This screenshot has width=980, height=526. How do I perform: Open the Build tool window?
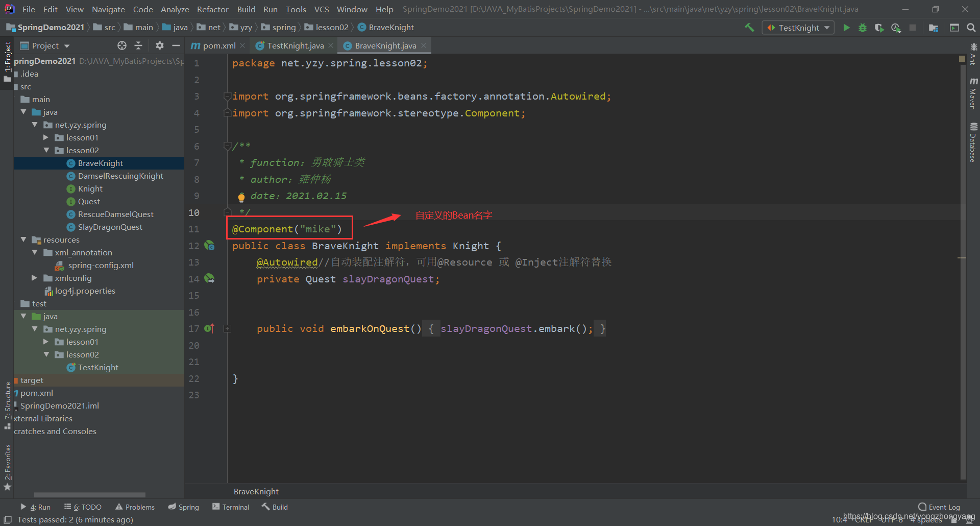275,507
